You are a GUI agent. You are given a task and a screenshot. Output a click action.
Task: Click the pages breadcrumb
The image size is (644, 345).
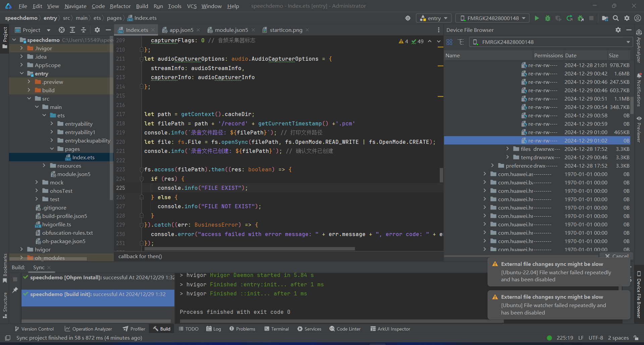(x=114, y=18)
